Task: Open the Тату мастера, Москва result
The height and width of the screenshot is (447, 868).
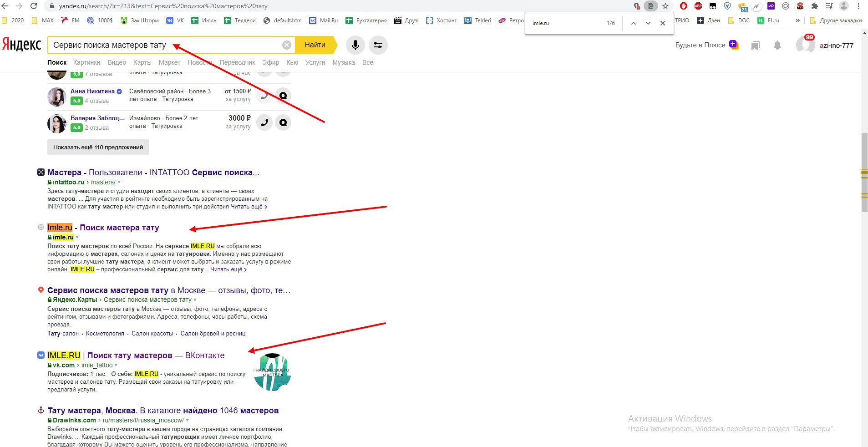Action: coord(163,411)
